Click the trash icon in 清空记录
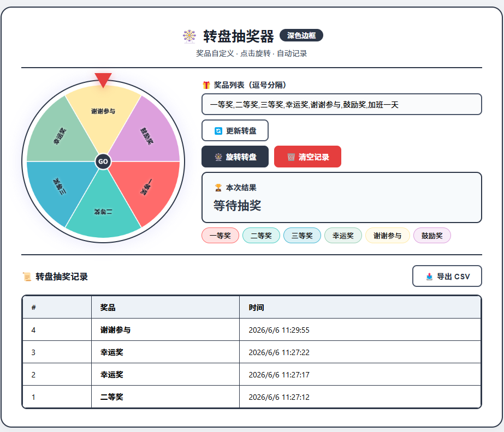 coord(291,157)
